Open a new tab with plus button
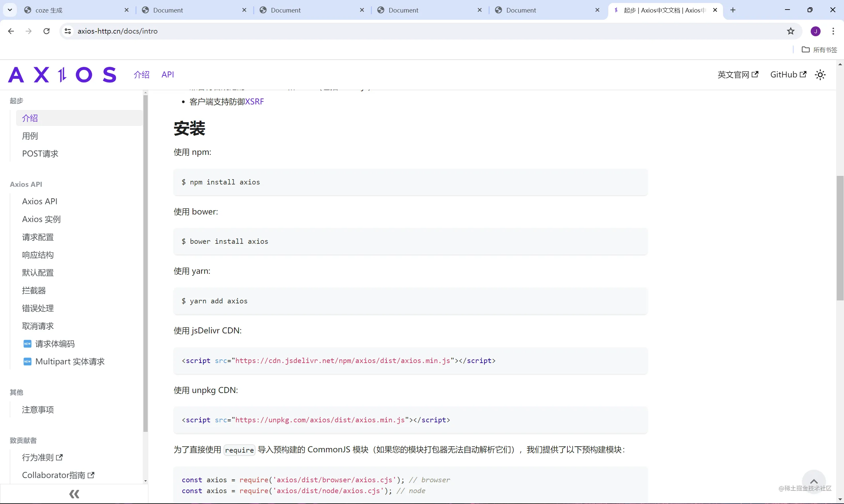 tap(733, 10)
